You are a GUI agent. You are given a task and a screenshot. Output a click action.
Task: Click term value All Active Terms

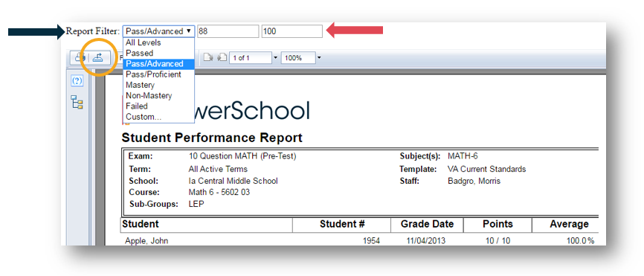[218, 169]
